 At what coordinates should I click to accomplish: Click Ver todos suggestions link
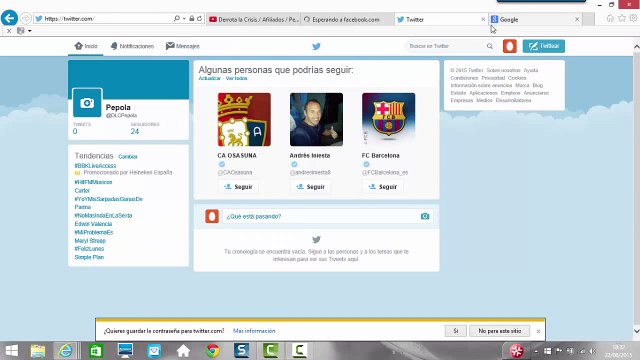tap(237, 78)
